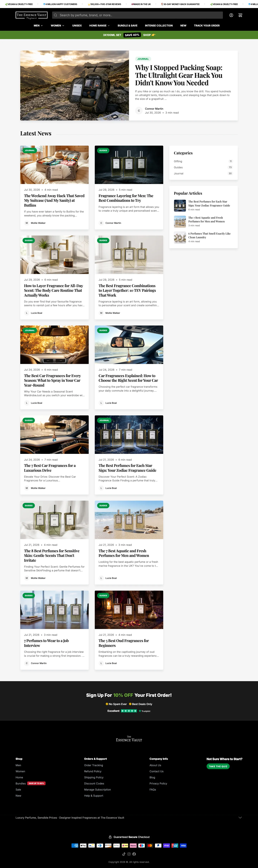The image size is (258, 868).
Task: Expand the footer Luxury Perfume description chevron
Action: [240, 817]
